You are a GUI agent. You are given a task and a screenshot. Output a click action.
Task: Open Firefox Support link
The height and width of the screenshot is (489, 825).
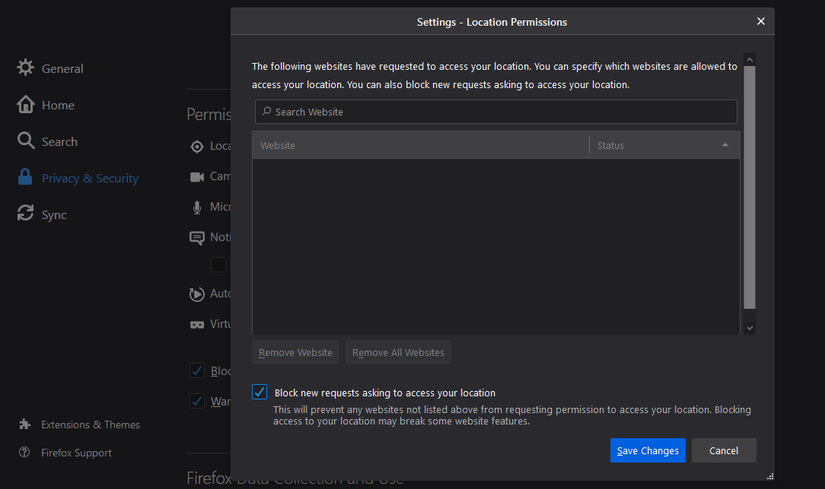tap(76, 453)
